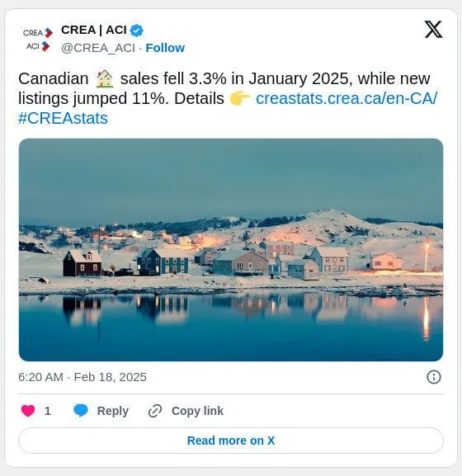Screen dimensions: 462x476
Task: Open the creastats.crea.ca/en-CA/ link
Action: click(x=346, y=99)
